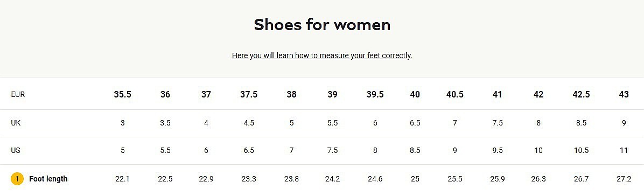Click foot length value 24.6
This screenshot has height=196, width=644.
[x=375, y=179]
